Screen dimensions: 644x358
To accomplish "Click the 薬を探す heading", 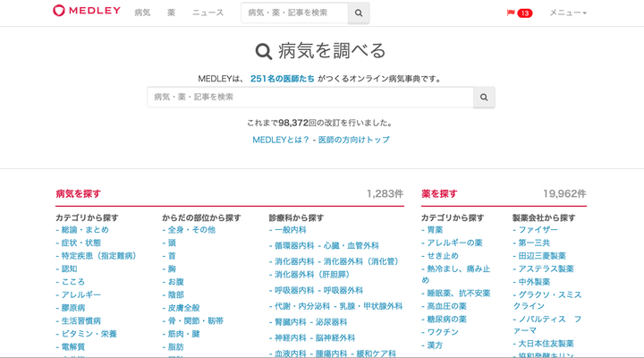I will 439,193.
